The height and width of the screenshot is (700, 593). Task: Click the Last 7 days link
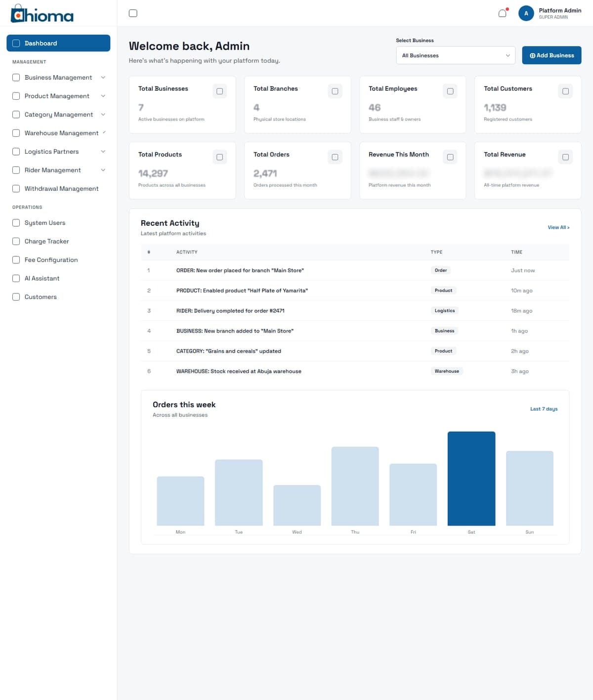click(544, 409)
